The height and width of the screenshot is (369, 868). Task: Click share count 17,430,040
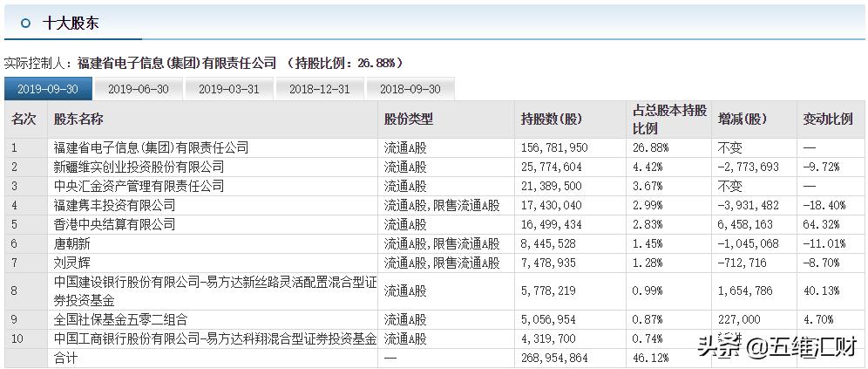pyautogui.click(x=552, y=206)
